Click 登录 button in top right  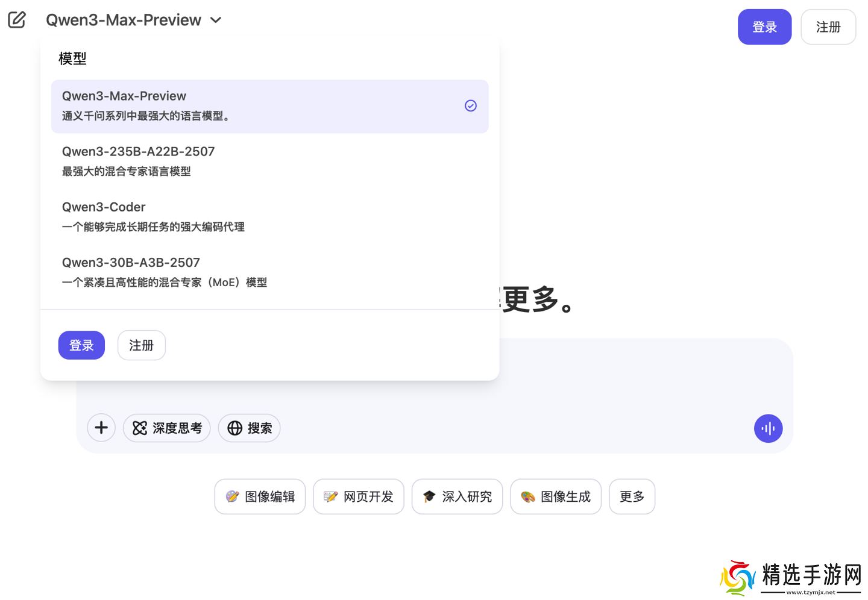coord(764,27)
